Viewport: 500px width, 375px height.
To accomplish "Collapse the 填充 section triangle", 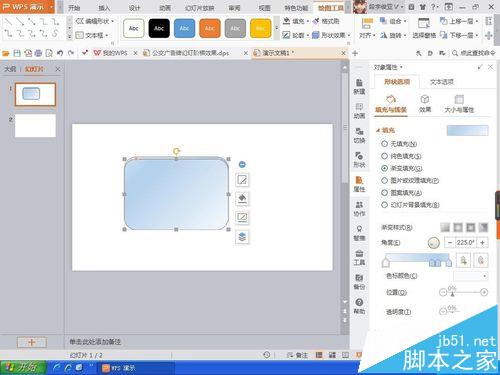I will (x=378, y=130).
